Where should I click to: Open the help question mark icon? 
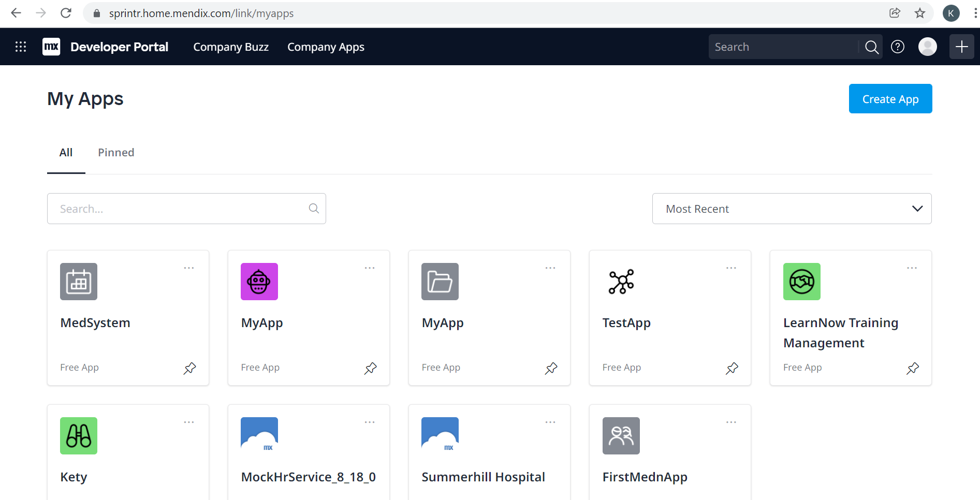[897, 47]
